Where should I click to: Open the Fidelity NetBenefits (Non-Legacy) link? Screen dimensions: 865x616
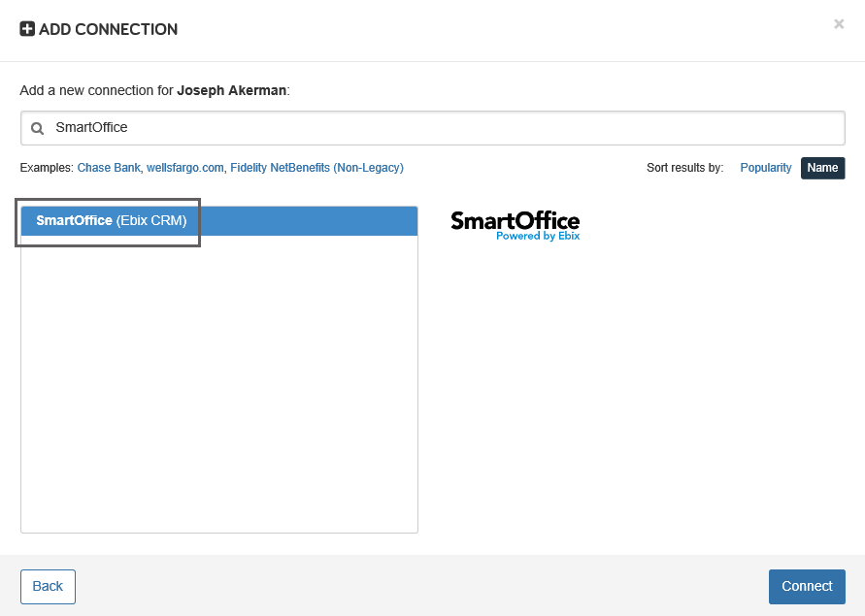click(x=316, y=167)
